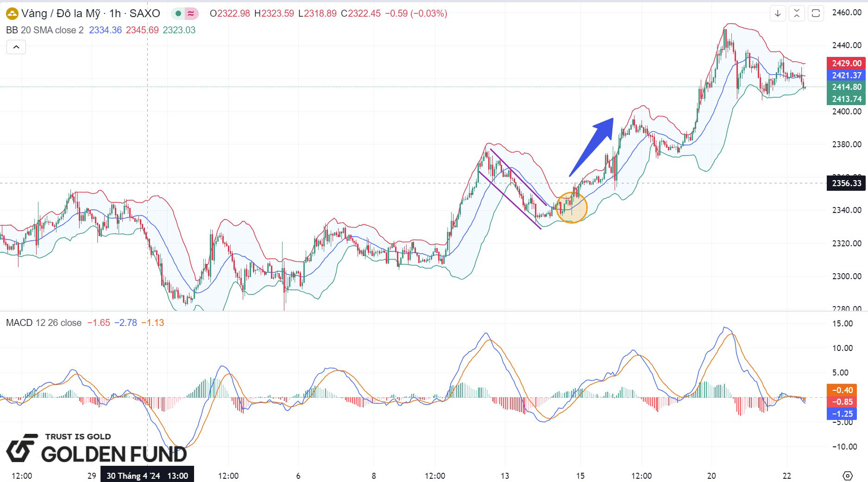Click date 29 on the time axis
868x482 pixels.
coord(92,476)
